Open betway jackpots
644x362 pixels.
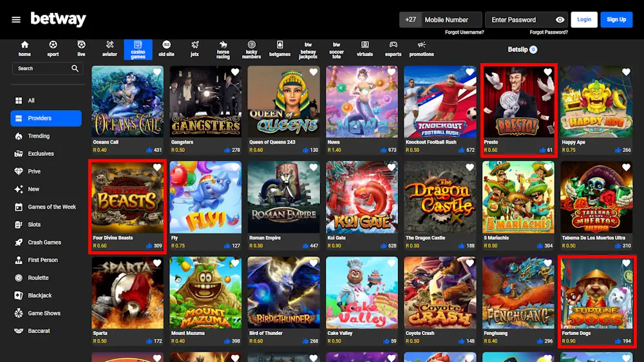pos(308,50)
